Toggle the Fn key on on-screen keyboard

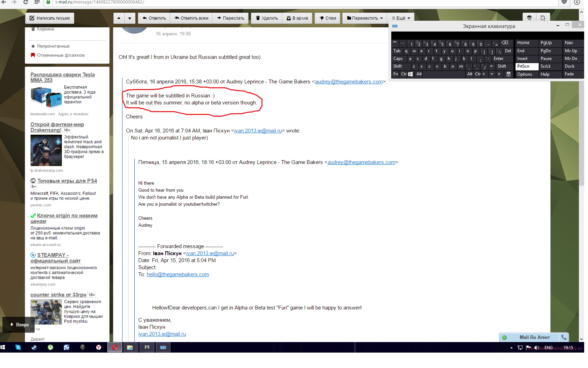395,74
